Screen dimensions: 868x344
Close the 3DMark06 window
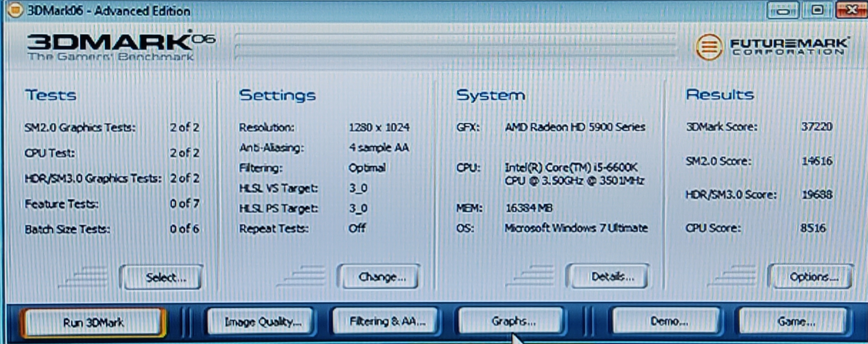pos(852,10)
